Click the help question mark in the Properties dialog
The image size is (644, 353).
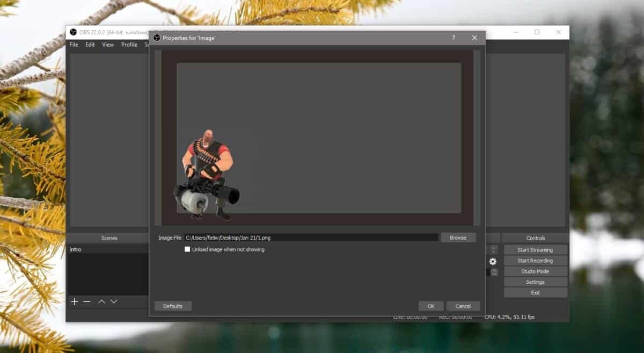(x=453, y=38)
